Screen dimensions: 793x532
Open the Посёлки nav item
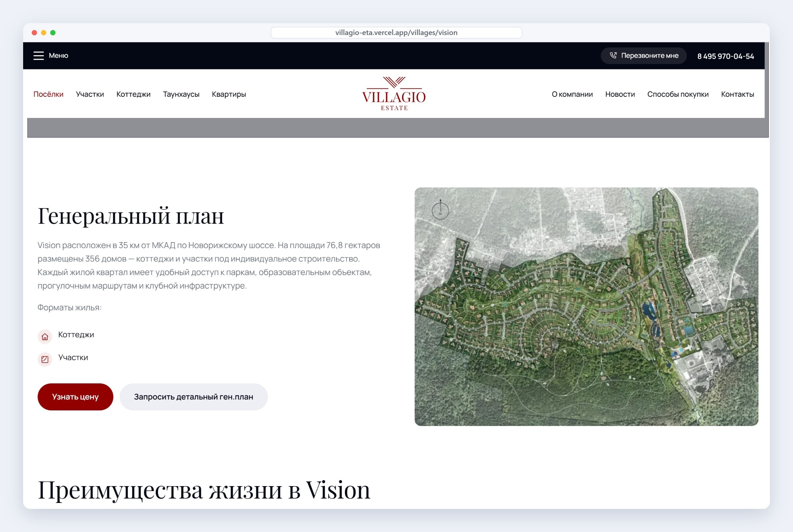pyautogui.click(x=48, y=94)
